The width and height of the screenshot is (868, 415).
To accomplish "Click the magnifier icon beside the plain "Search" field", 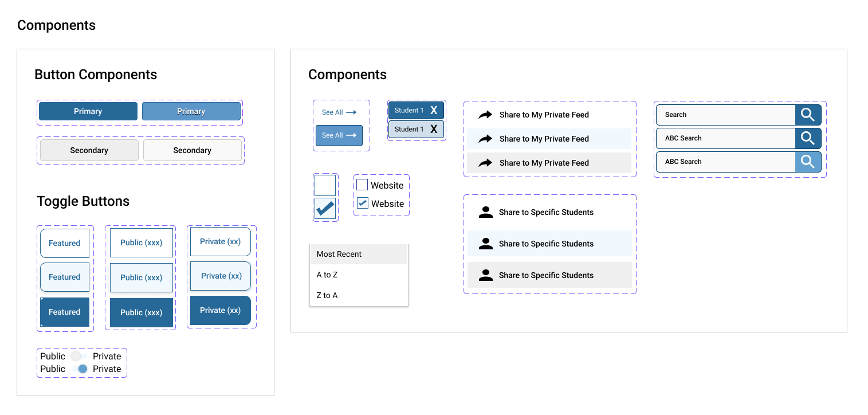I will (x=808, y=115).
